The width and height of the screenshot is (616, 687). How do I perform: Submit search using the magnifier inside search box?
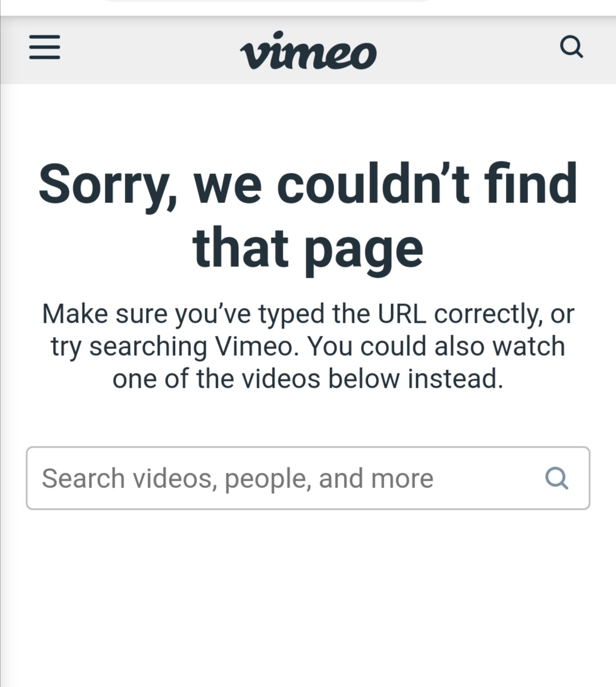[557, 478]
